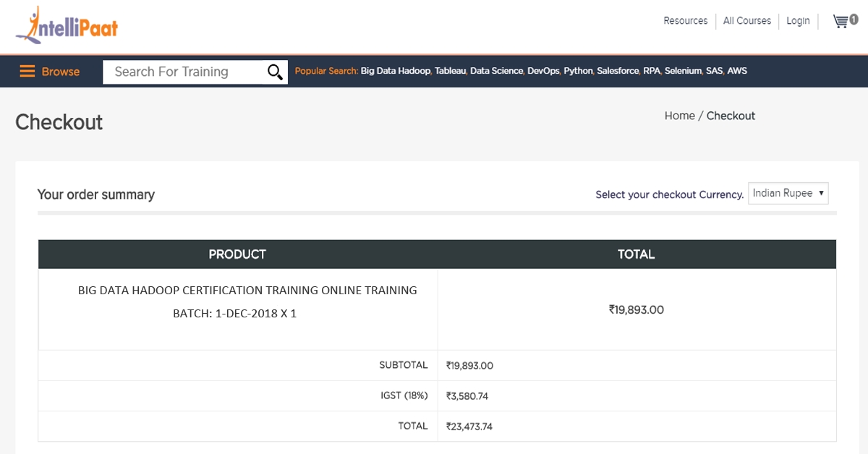Image resolution: width=868 pixels, height=454 pixels.
Task: Select Python popular search
Action: point(579,71)
